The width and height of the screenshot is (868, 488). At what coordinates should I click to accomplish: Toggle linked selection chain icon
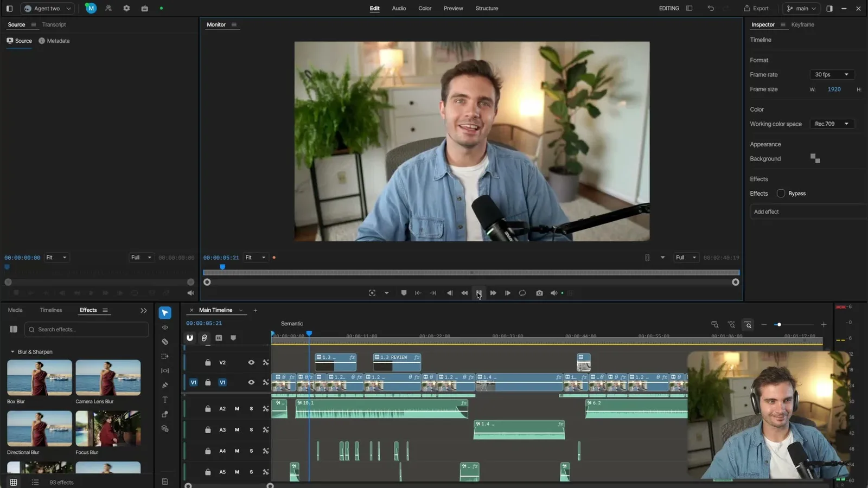(205, 337)
